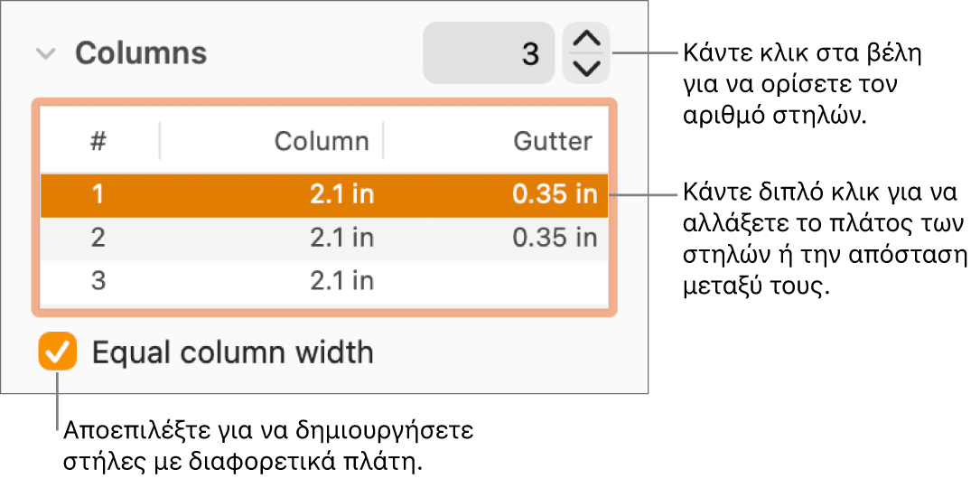Click the Equal column width label

point(233,352)
